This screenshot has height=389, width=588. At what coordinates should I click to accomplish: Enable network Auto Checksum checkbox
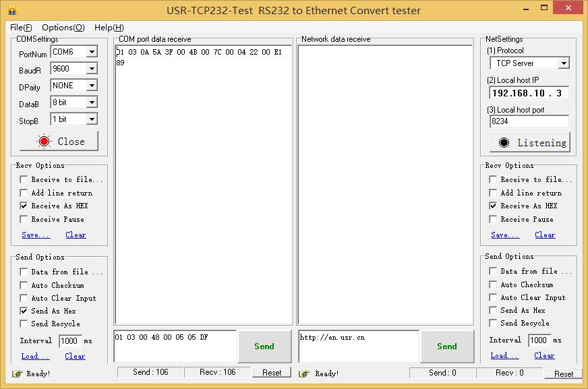(493, 285)
